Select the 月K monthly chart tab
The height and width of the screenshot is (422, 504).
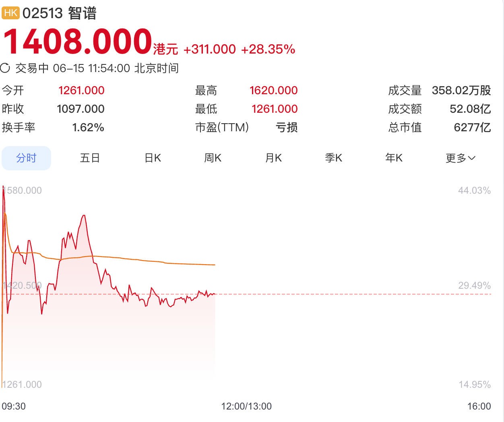[273, 158]
